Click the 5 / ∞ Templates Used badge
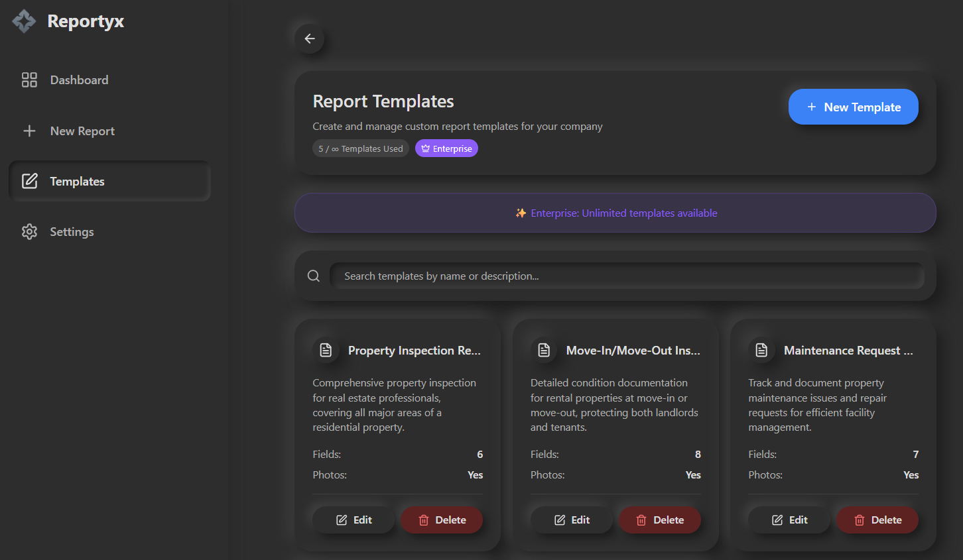 click(360, 148)
